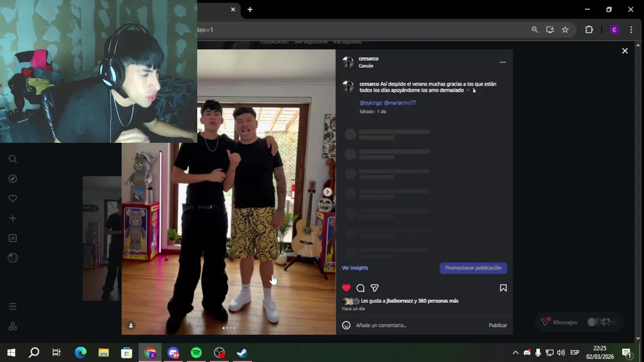
Task: Share the post via the paper plane icon
Action: tap(374, 288)
